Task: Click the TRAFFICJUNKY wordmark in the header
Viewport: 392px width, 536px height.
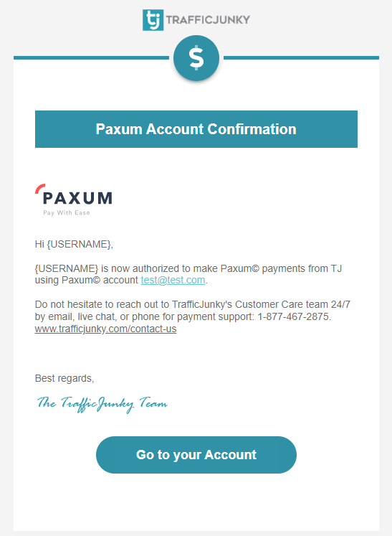Action: (x=208, y=20)
